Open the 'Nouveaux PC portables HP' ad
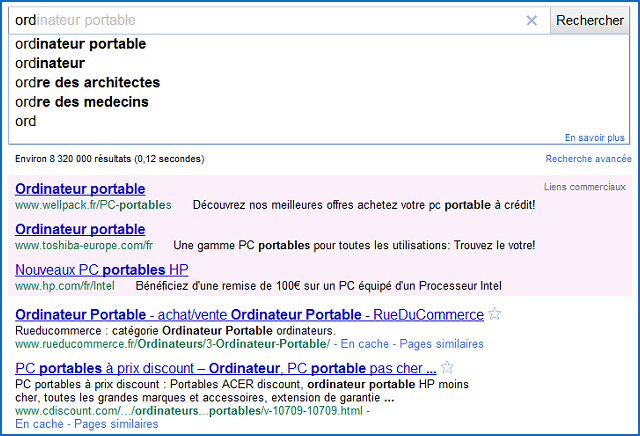640x436 pixels. tap(102, 270)
